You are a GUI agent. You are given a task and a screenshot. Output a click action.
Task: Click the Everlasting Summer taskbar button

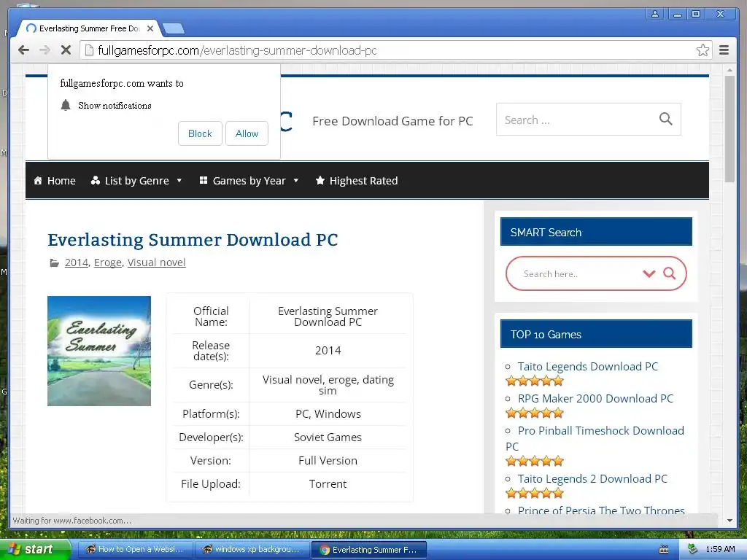tap(368, 549)
